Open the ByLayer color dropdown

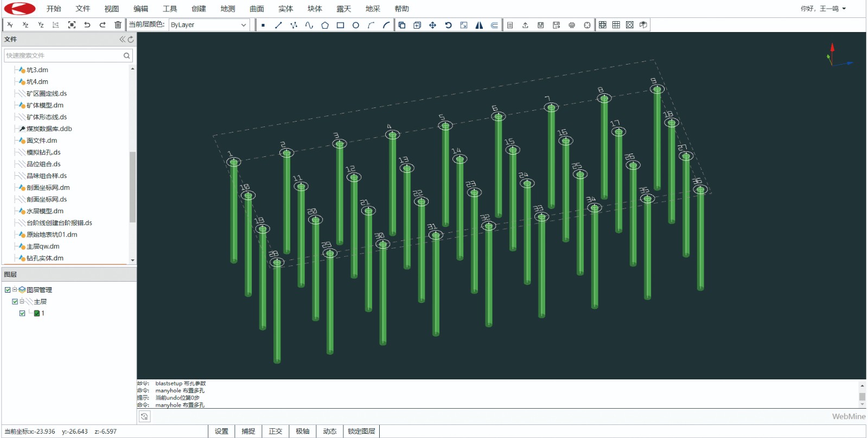click(209, 25)
